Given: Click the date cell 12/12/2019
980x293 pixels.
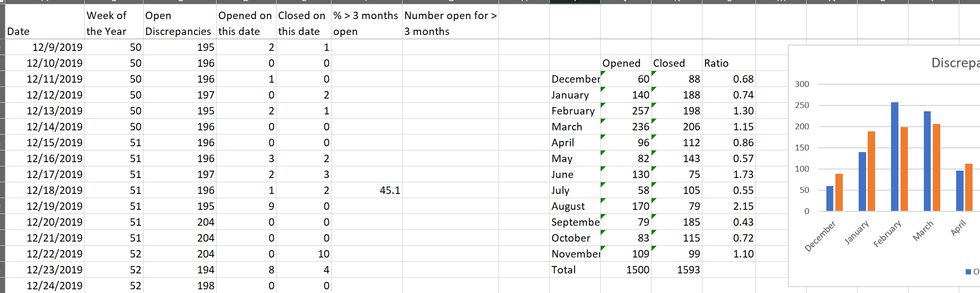Looking at the screenshot, I should pos(44,95).
